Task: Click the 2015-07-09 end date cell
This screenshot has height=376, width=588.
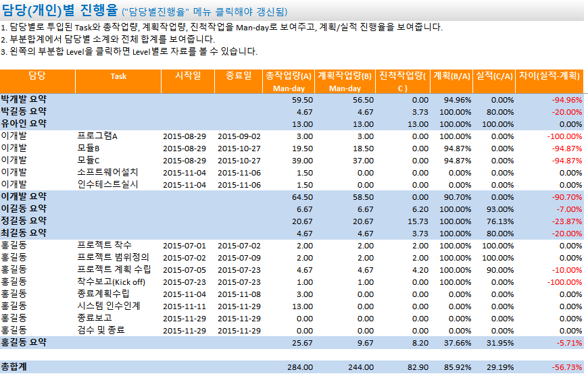Action: [239, 258]
